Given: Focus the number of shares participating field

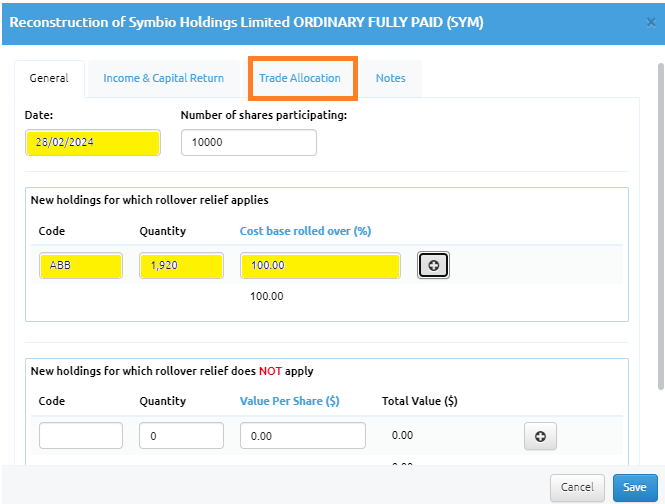Looking at the screenshot, I should coord(248,143).
